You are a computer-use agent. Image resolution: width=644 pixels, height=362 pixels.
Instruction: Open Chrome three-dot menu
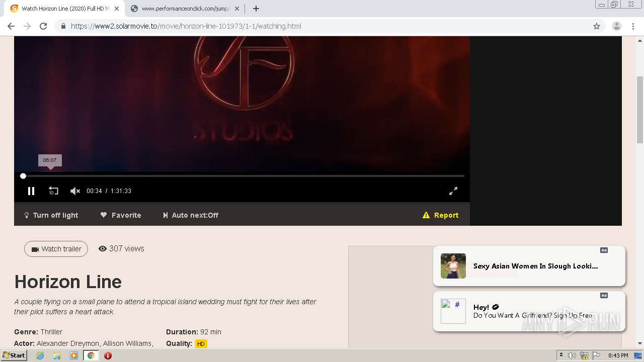(x=633, y=26)
